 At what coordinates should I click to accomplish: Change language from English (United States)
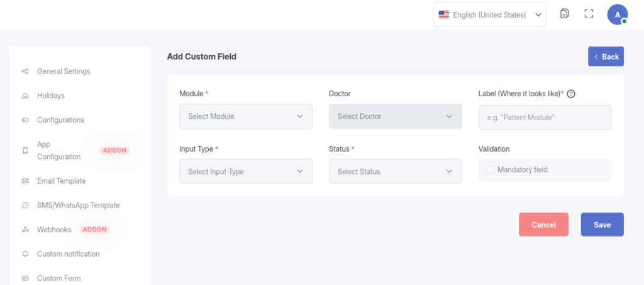click(x=489, y=14)
